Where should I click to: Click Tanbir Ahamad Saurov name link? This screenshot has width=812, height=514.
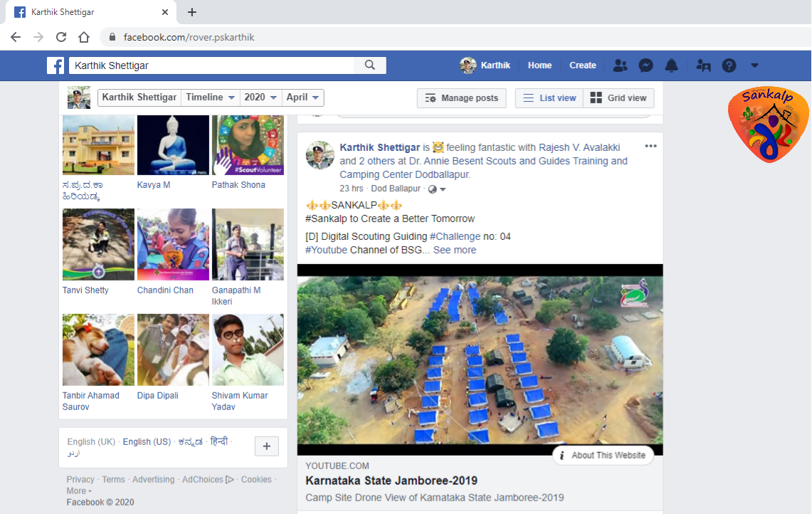(90, 401)
